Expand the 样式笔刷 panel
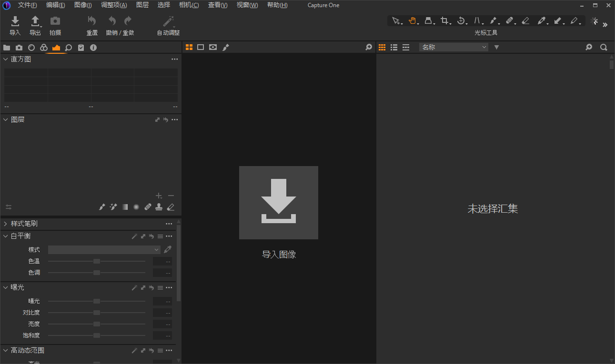The width and height of the screenshot is (615, 364). pyautogui.click(x=6, y=224)
